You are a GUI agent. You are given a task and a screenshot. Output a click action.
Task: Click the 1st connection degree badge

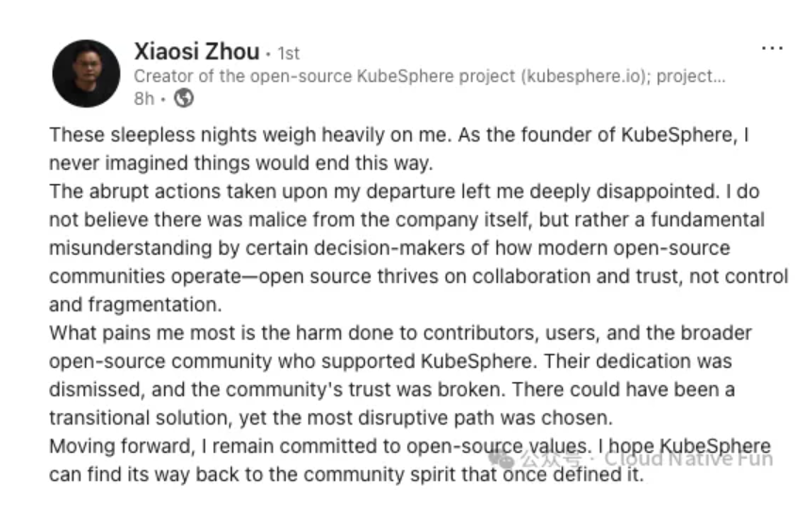point(287,54)
